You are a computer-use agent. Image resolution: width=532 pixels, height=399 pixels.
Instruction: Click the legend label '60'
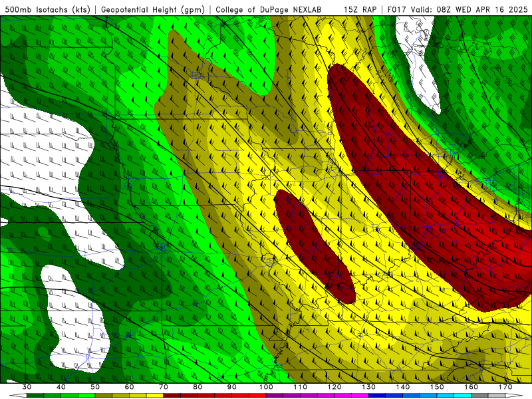pyautogui.click(x=129, y=387)
